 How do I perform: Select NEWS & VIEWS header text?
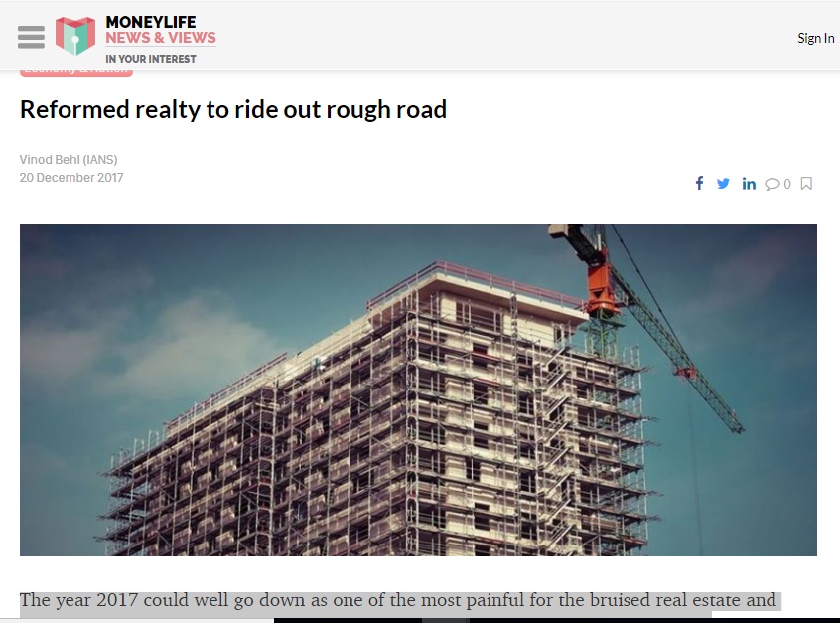tap(161, 38)
